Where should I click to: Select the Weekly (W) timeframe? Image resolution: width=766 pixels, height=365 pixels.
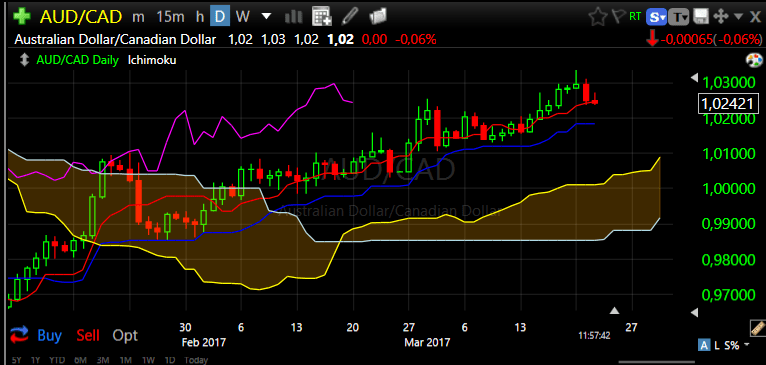click(242, 17)
